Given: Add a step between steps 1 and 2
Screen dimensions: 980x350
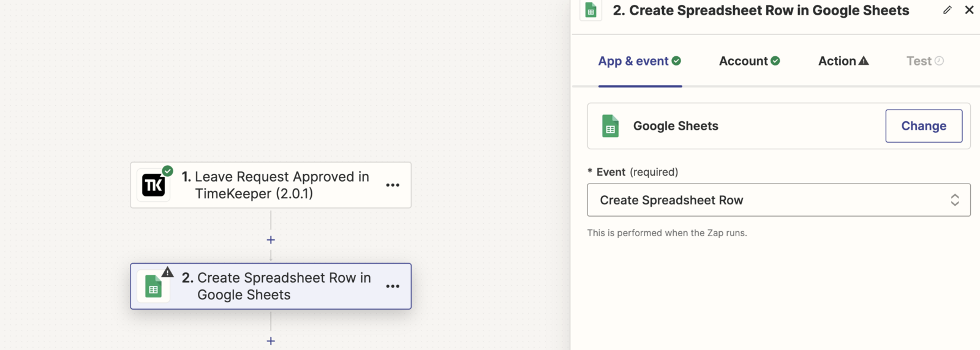Looking at the screenshot, I should (271, 240).
